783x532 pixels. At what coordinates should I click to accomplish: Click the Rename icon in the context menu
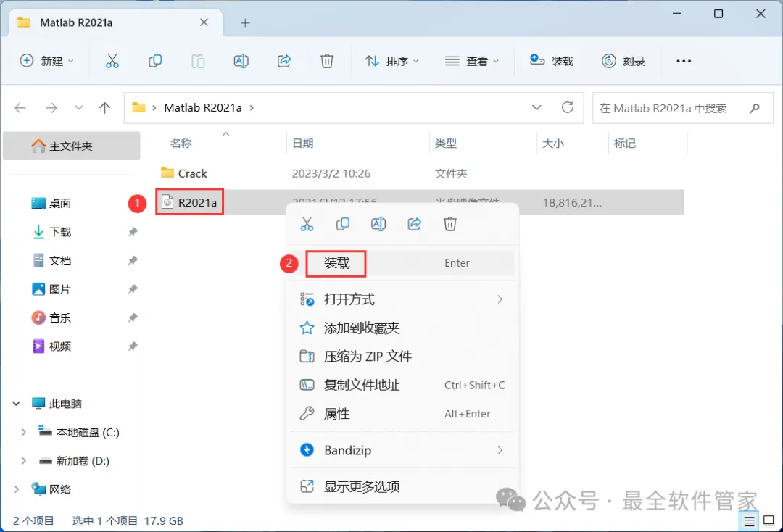(x=378, y=224)
